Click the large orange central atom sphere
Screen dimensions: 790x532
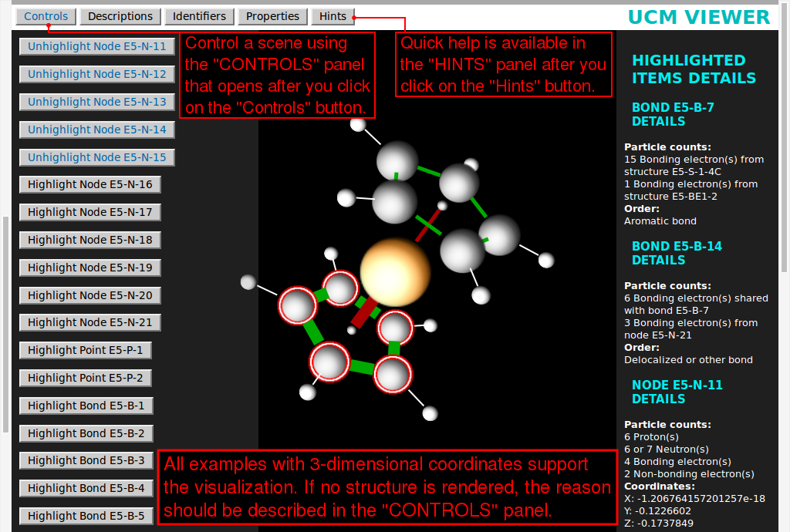click(x=395, y=272)
